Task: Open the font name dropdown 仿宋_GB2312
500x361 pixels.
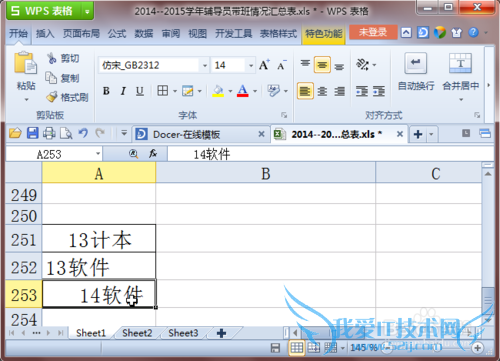Action: [205, 65]
